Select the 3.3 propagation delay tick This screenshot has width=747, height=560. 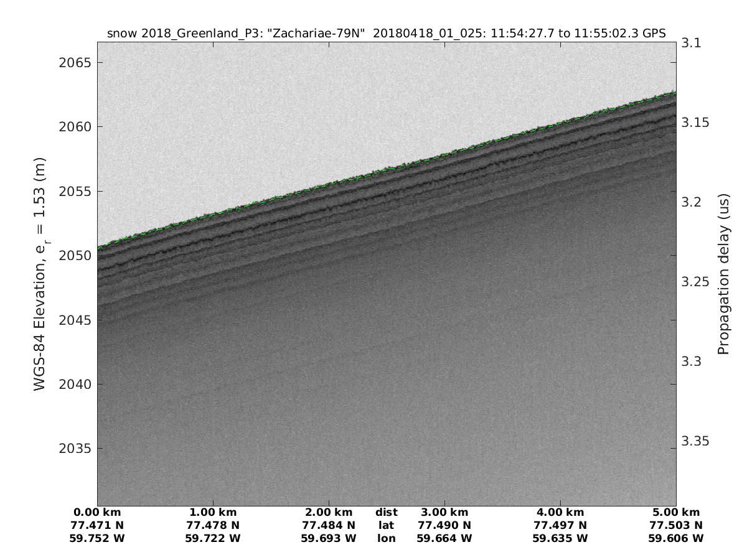(692, 362)
